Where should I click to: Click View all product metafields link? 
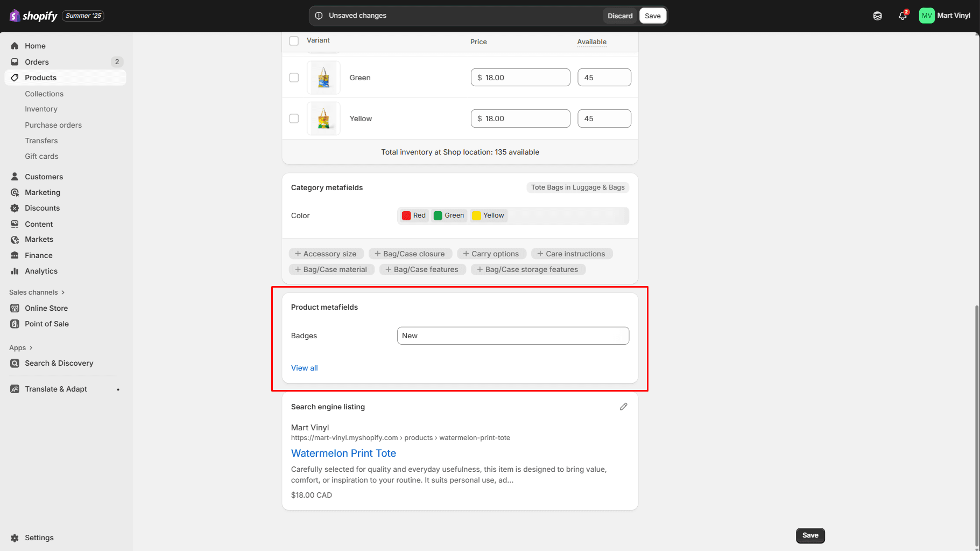pyautogui.click(x=304, y=368)
